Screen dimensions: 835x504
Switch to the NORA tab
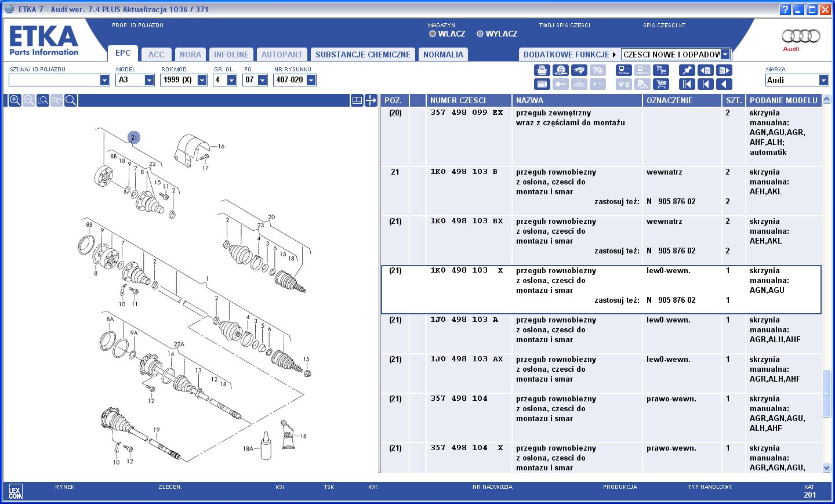tap(190, 55)
